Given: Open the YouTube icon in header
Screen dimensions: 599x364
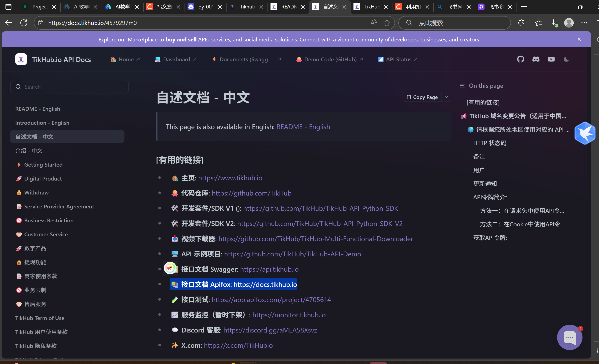Looking at the screenshot, I should point(551,59).
